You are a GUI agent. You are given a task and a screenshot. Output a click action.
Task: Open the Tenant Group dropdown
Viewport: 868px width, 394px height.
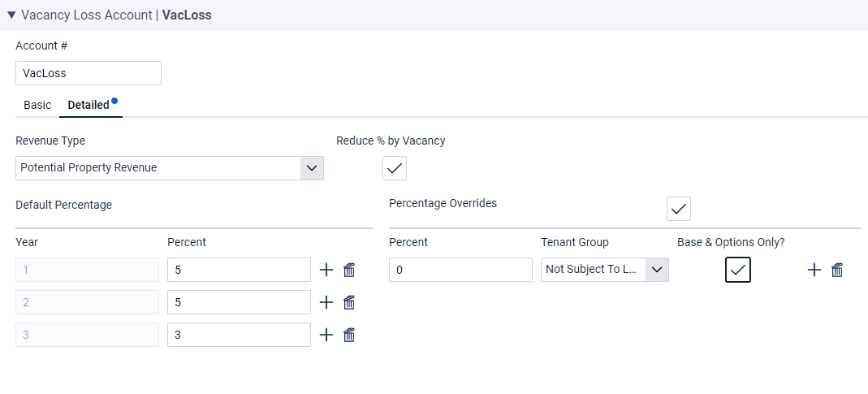pos(604,270)
